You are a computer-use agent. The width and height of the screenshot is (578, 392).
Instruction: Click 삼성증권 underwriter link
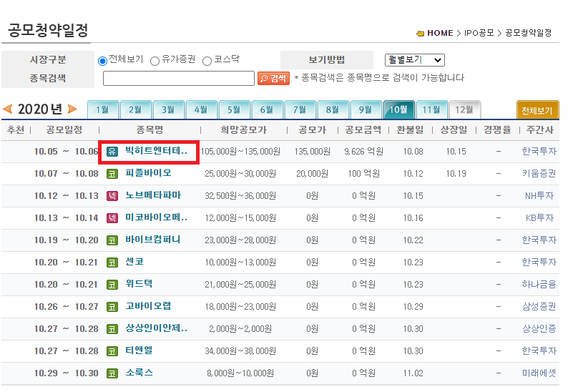(x=539, y=306)
